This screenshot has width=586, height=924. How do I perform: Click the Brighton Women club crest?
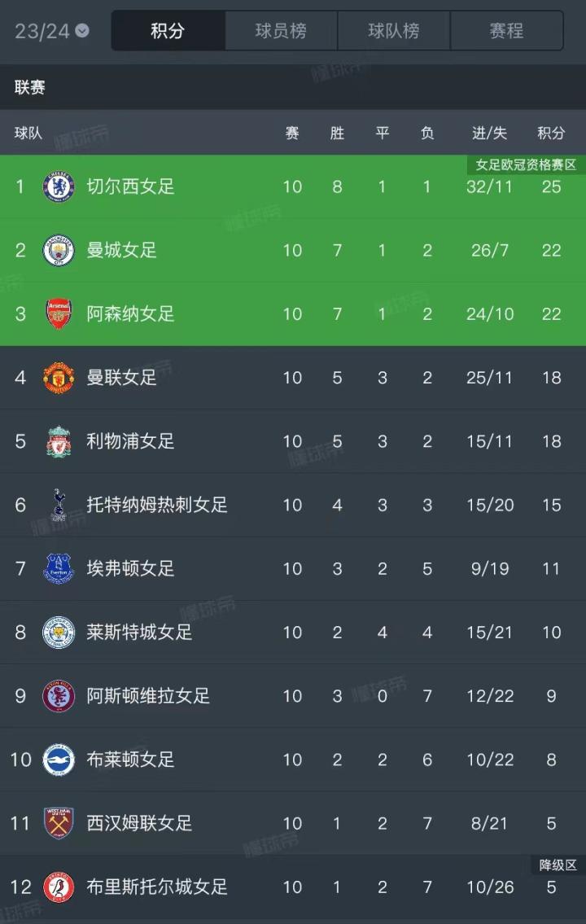pyautogui.click(x=59, y=760)
